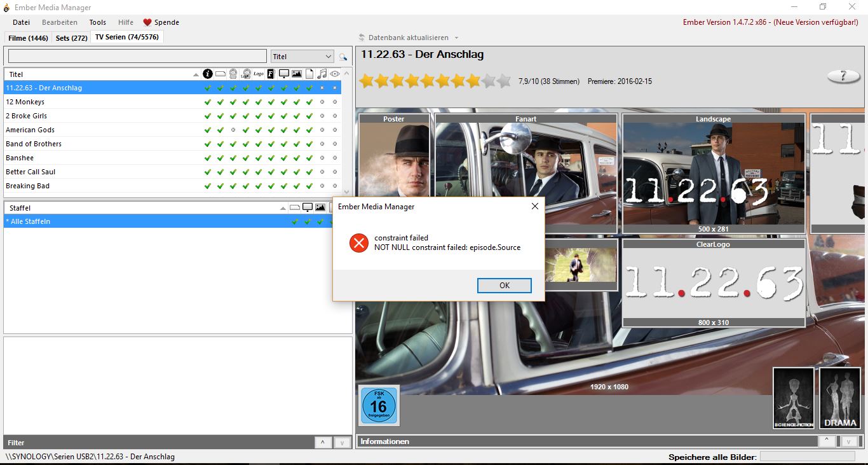Click the Ember app icon in title bar
Viewport: 868px width, 465px height.
(x=6, y=8)
